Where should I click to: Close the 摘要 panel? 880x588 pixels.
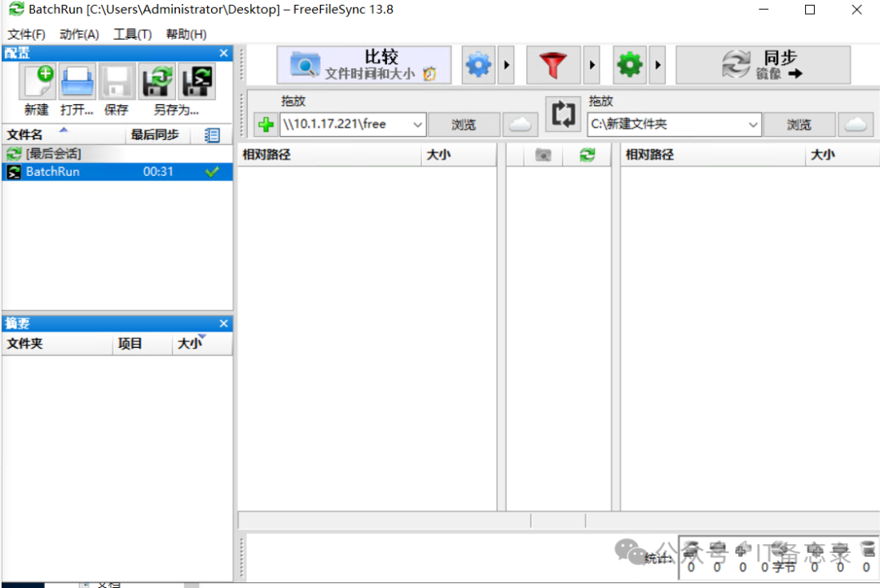pyautogui.click(x=224, y=324)
